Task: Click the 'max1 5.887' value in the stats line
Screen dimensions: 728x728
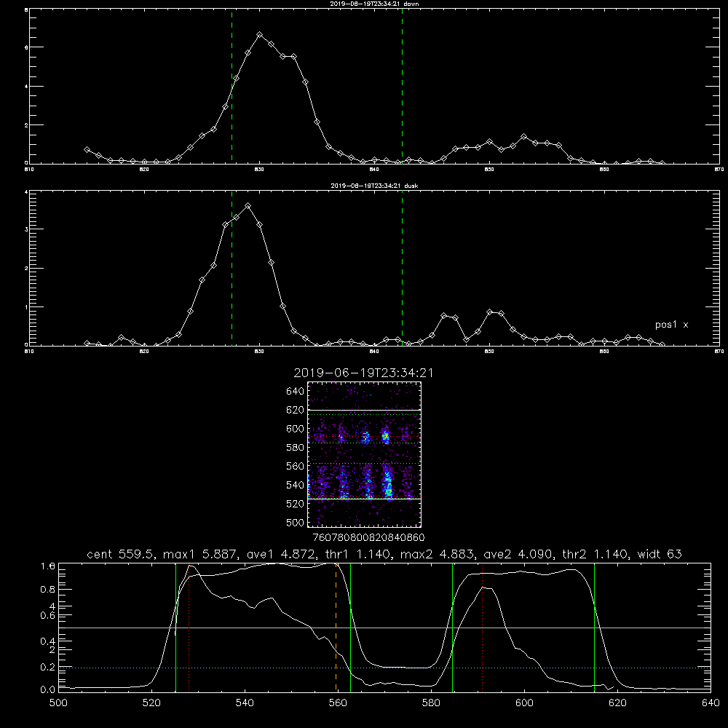Action: 200,554
